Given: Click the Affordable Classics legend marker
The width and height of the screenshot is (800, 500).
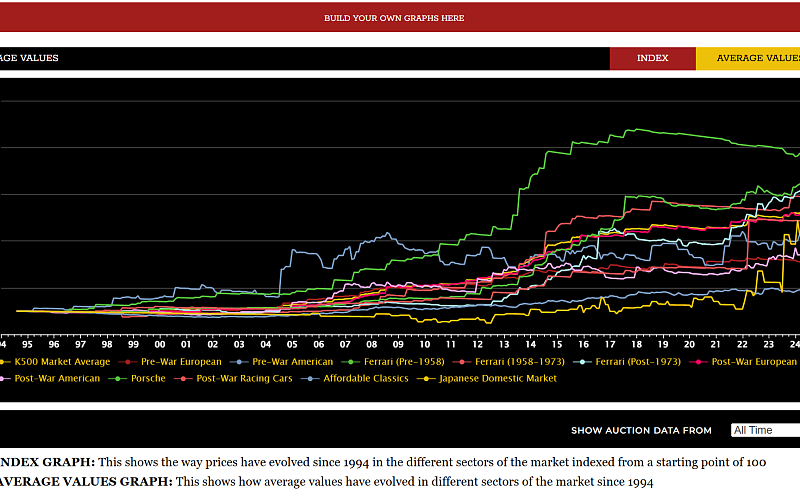Looking at the screenshot, I should click(311, 379).
